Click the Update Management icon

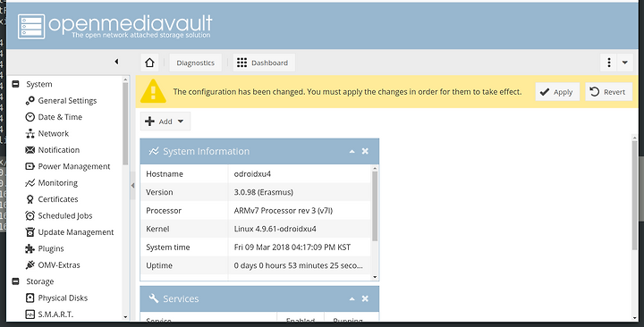click(x=30, y=231)
